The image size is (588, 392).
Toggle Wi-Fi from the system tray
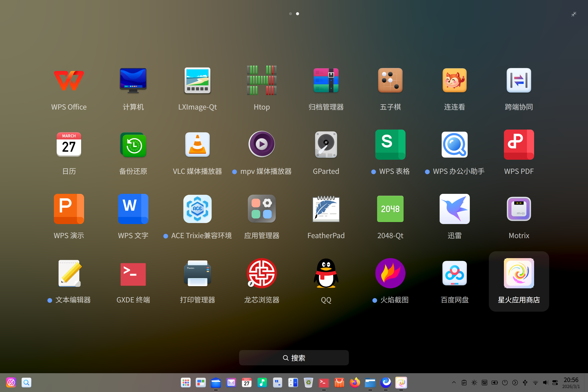click(535, 383)
